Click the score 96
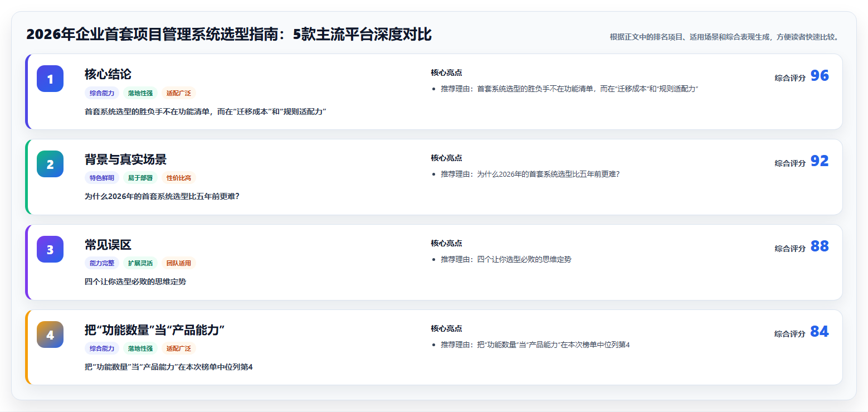The image size is (868, 412). click(x=820, y=76)
